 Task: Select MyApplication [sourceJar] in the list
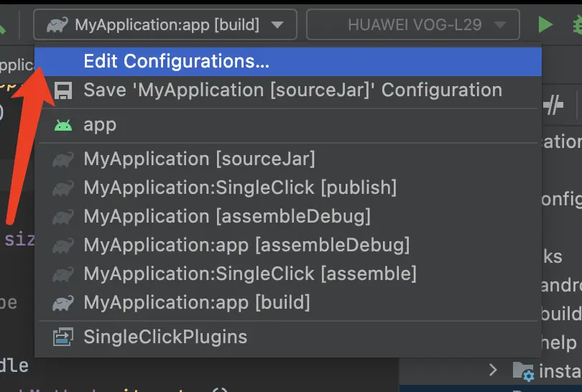(199, 159)
